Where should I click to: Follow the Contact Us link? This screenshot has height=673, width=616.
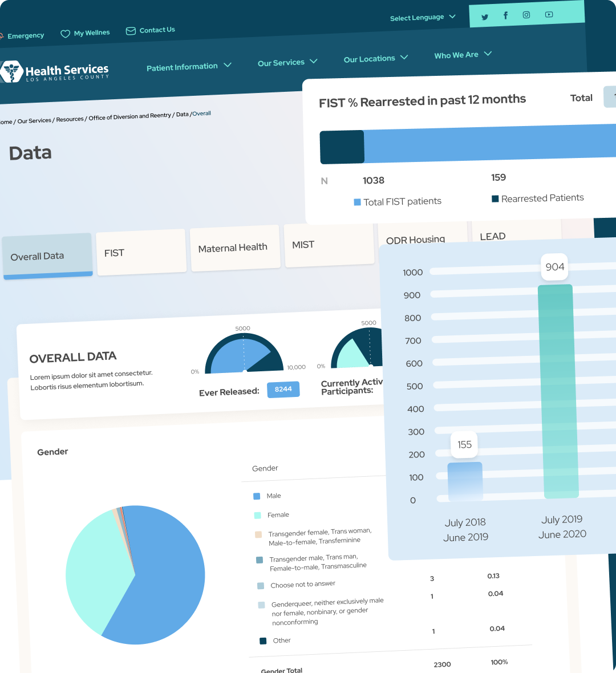[157, 30]
